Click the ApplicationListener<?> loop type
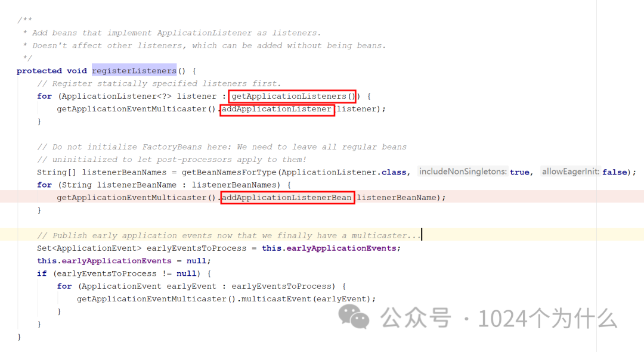 click(117, 96)
